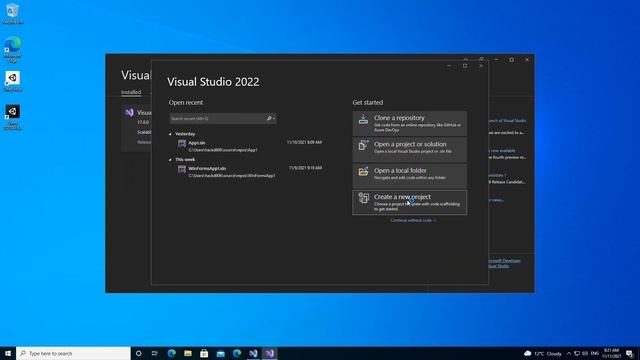Click the new project template icon
Screen dimensions: 640x360
363,198
